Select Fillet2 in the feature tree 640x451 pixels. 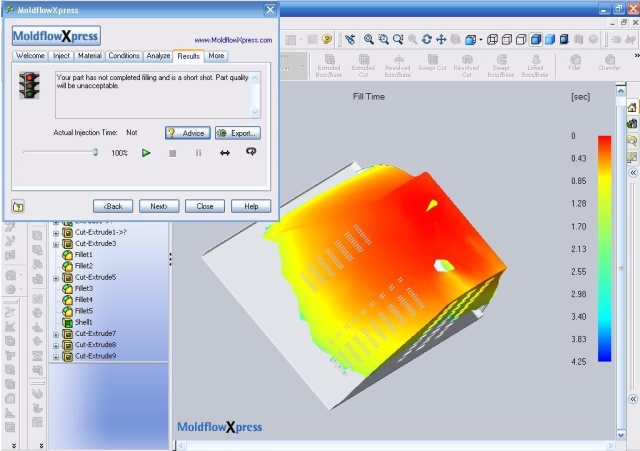point(84,266)
